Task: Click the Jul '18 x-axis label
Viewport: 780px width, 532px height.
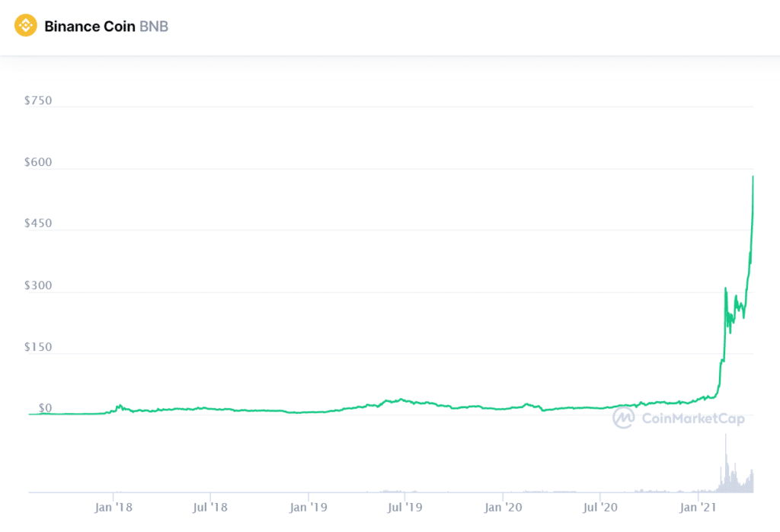Action: point(210,507)
